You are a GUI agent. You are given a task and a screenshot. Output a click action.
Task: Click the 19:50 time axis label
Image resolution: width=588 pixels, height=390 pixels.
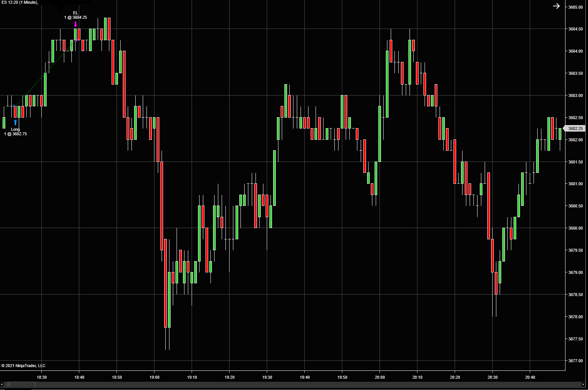pos(342,377)
